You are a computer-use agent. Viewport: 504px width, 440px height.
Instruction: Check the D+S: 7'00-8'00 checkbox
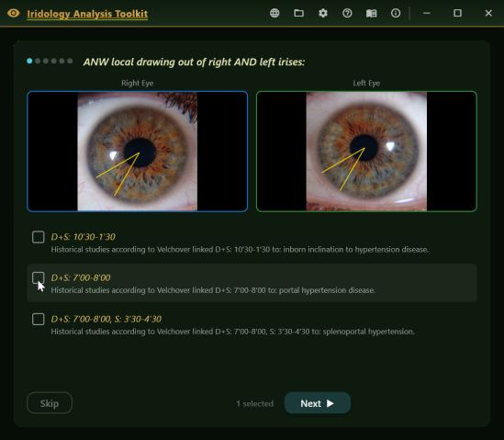pos(39,278)
